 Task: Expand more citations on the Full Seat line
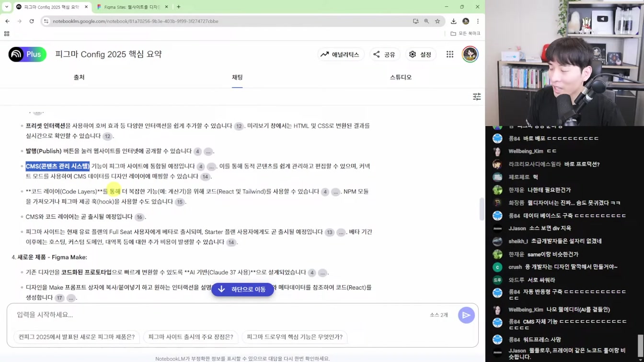click(341, 232)
